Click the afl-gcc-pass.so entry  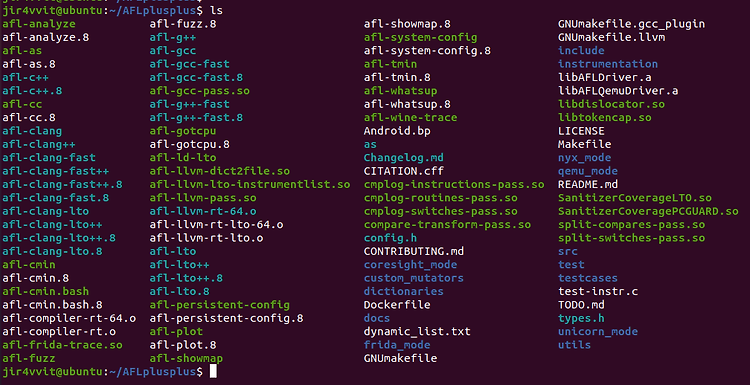click(199, 91)
